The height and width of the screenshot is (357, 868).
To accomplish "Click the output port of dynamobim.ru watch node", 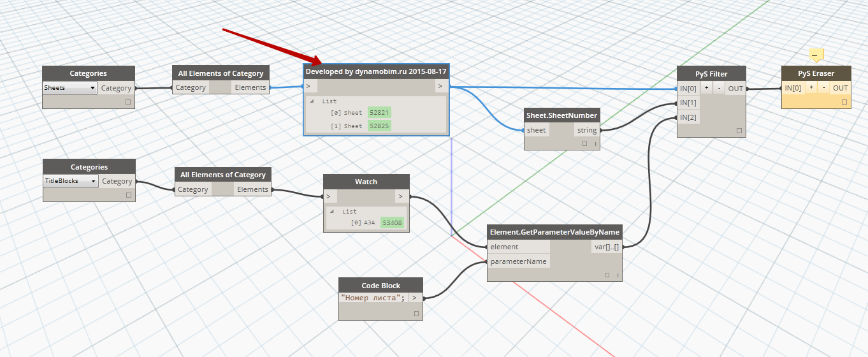I will [x=441, y=86].
